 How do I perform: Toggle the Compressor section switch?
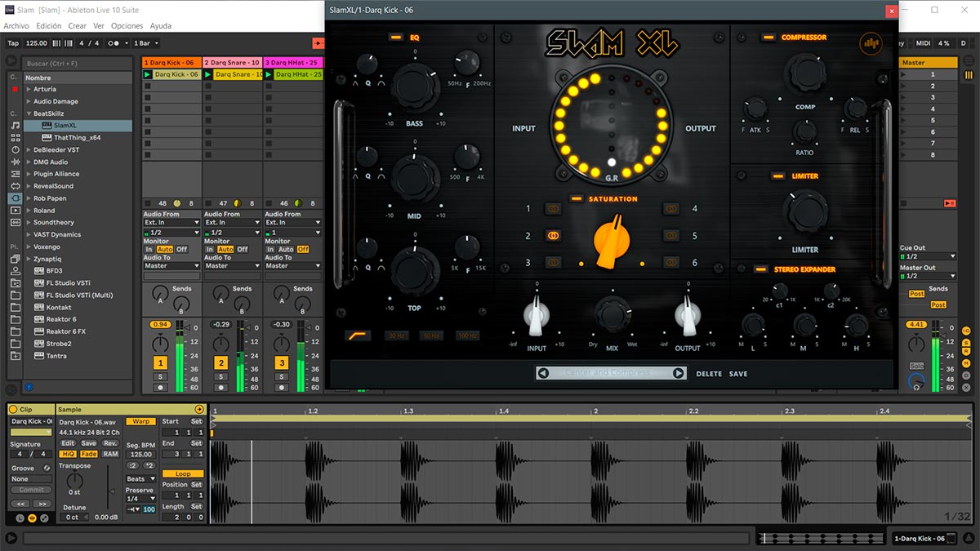(x=768, y=38)
